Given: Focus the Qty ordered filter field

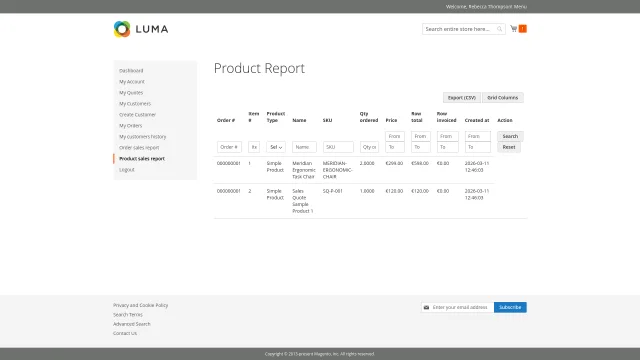Looking at the screenshot, I should (x=369, y=147).
